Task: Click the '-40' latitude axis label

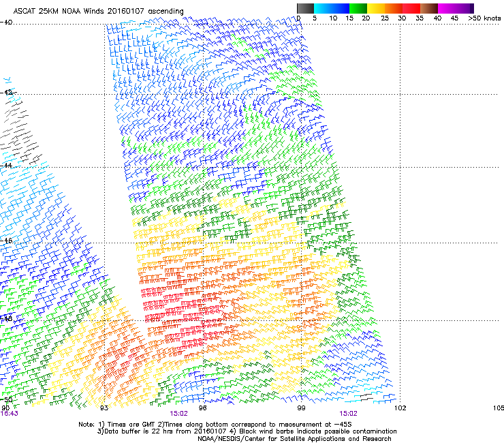Action: [x=6, y=22]
